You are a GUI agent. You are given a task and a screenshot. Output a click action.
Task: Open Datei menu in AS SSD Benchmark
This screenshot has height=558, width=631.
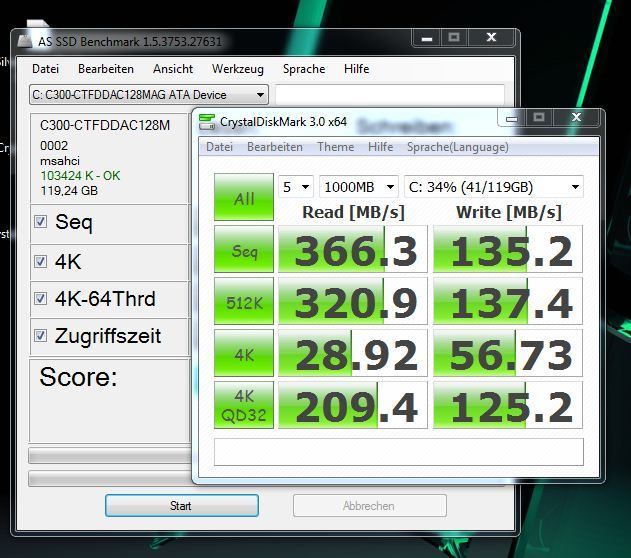tap(45, 69)
